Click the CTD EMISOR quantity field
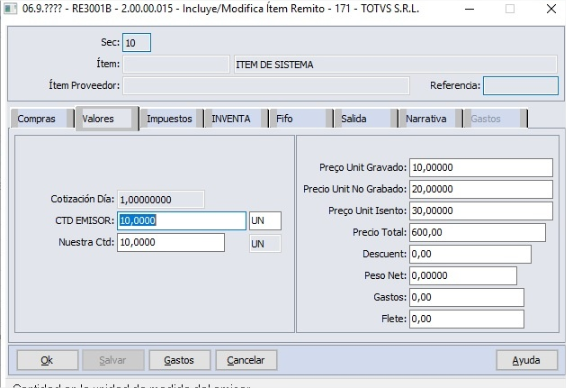This screenshot has width=566, height=388. [x=182, y=221]
